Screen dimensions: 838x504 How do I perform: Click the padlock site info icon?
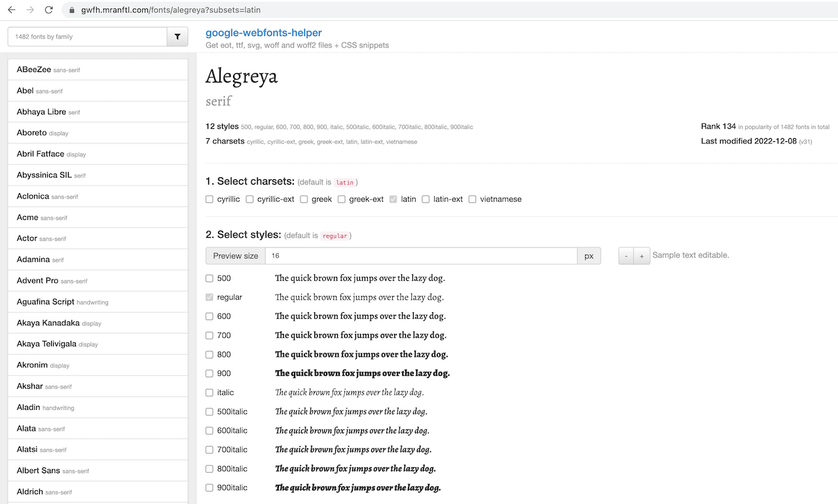tap(71, 10)
